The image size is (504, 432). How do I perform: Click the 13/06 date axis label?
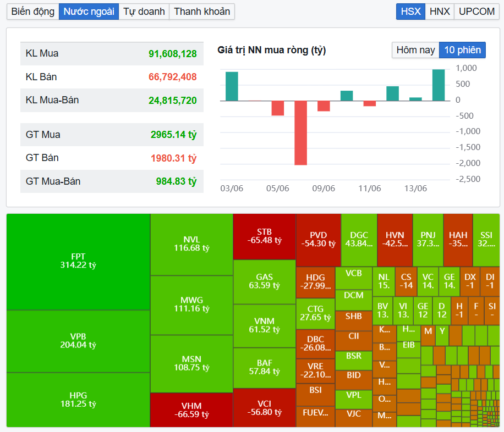pos(415,189)
